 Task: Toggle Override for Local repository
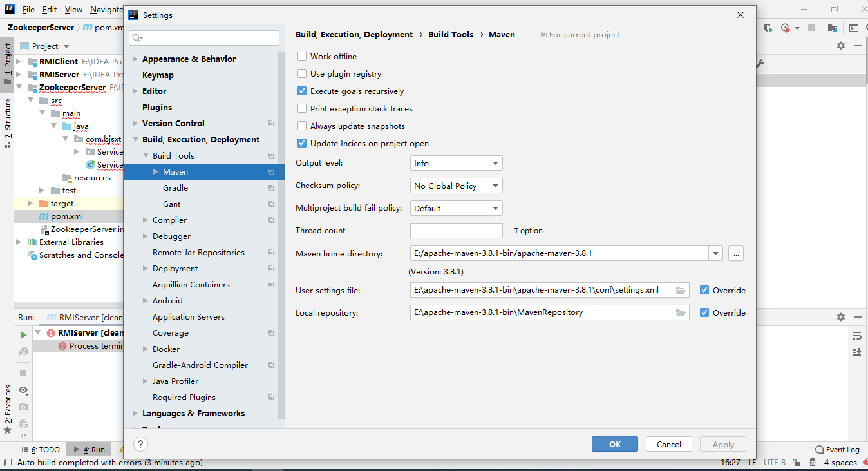click(704, 313)
